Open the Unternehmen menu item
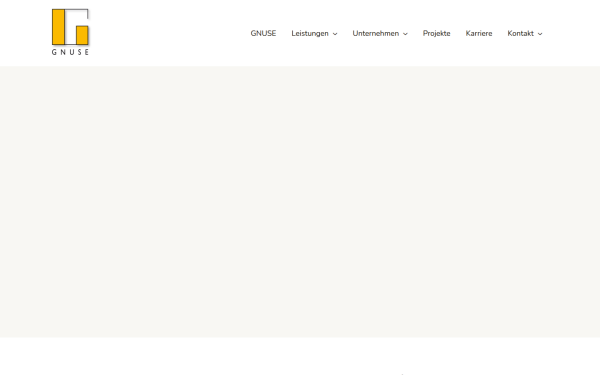The image size is (600, 375). coord(375,33)
